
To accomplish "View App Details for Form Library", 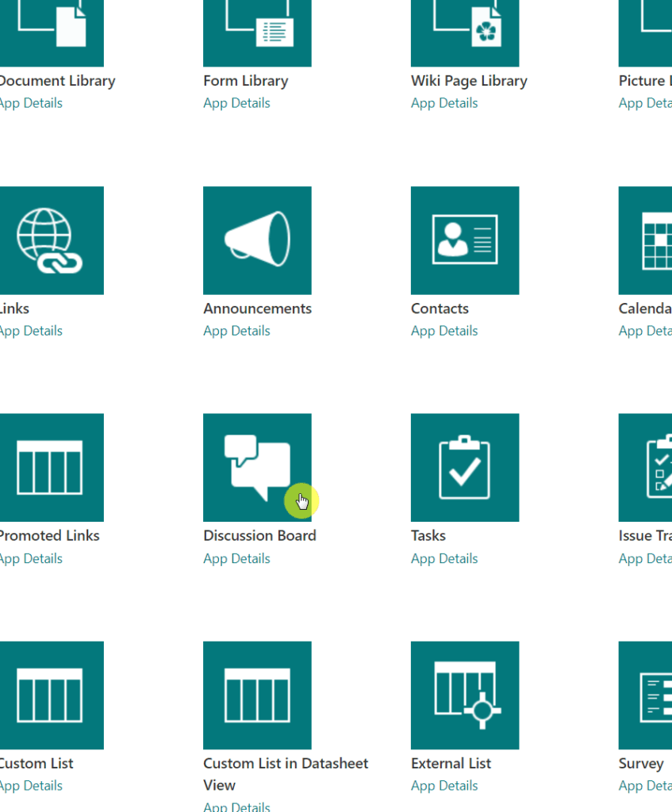I will (236, 103).
